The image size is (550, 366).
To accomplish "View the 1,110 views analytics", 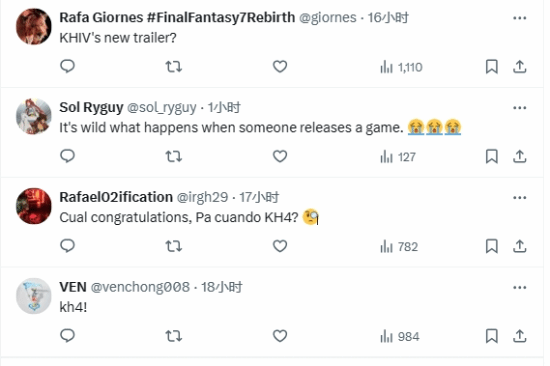I will [x=401, y=67].
